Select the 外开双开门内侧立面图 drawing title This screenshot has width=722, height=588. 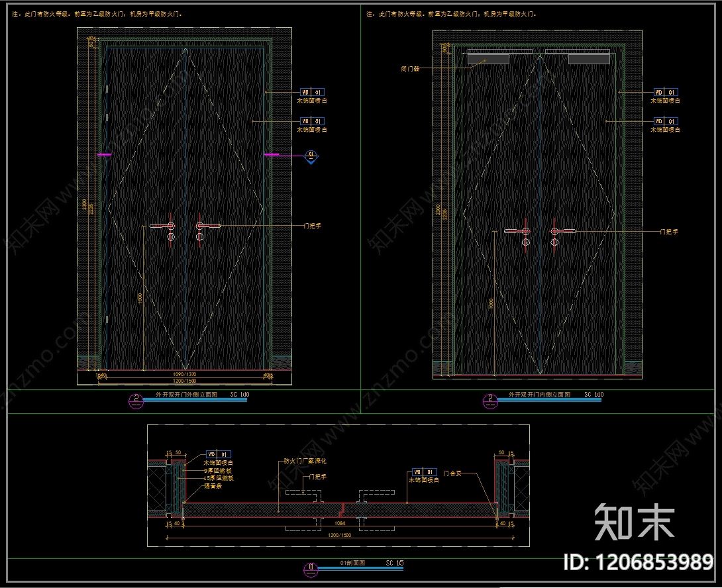539,395
